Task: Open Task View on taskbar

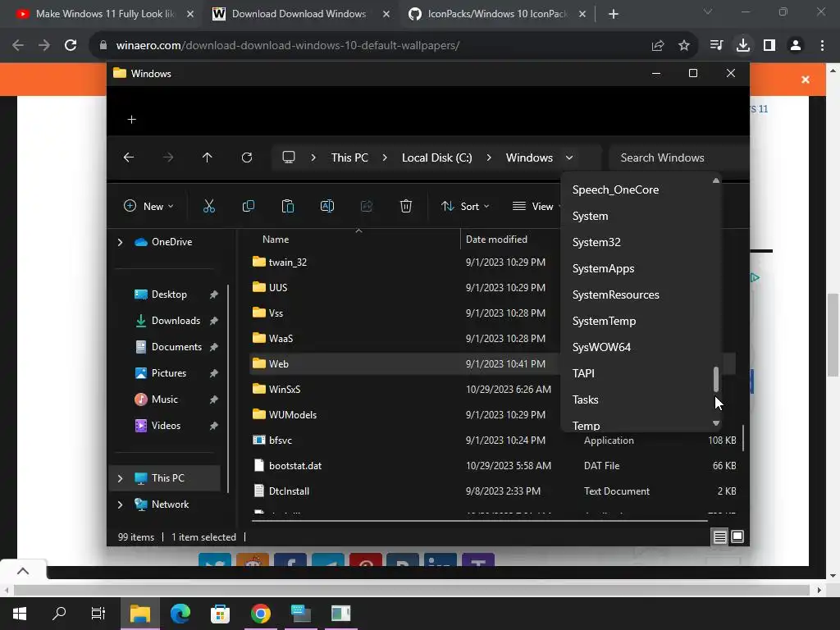Action: click(x=98, y=614)
